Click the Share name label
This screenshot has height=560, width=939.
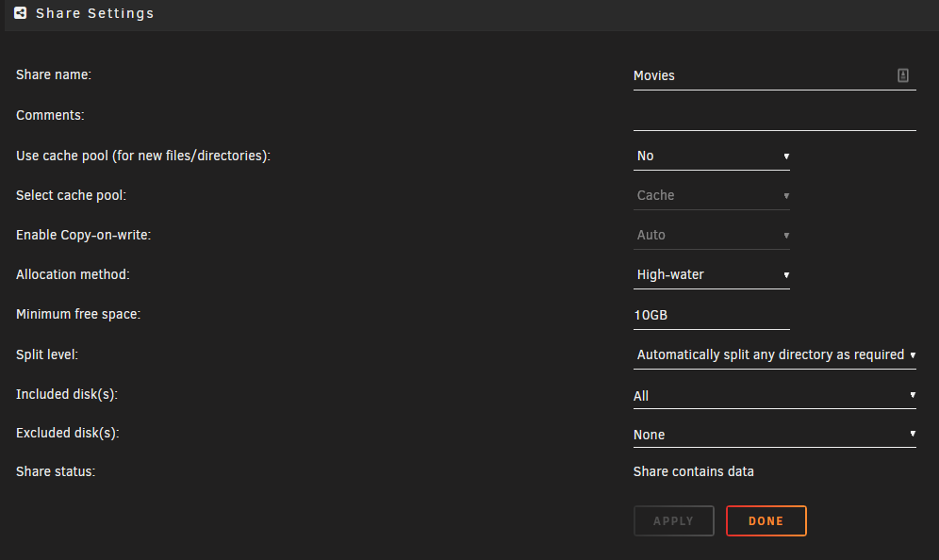coord(54,74)
